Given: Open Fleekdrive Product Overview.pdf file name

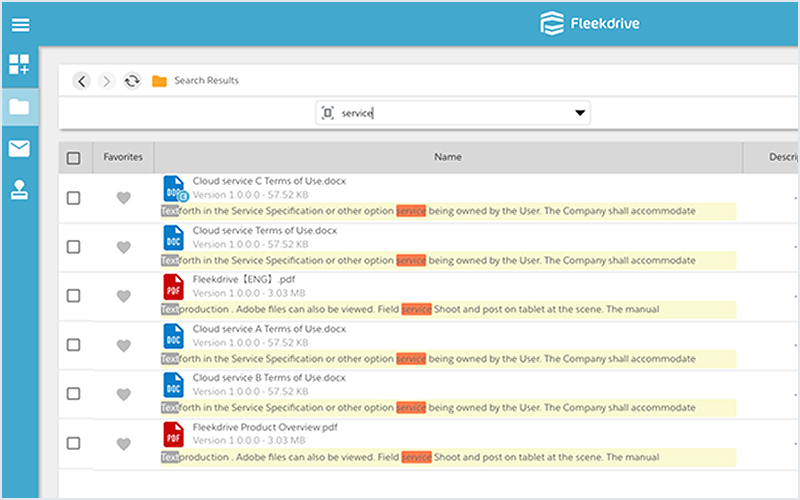Looking at the screenshot, I should tap(265, 427).
